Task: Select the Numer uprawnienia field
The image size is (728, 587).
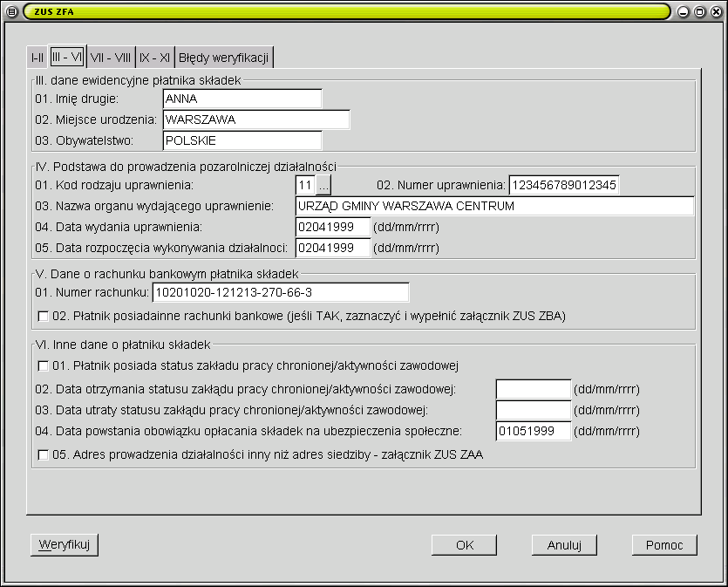Action: point(563,185)
